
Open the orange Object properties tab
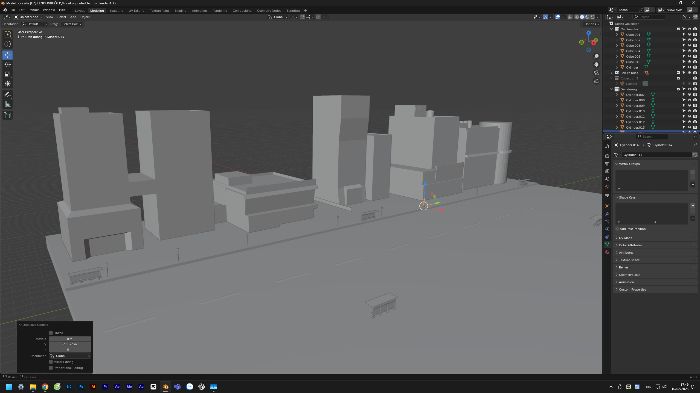point(607,206)
